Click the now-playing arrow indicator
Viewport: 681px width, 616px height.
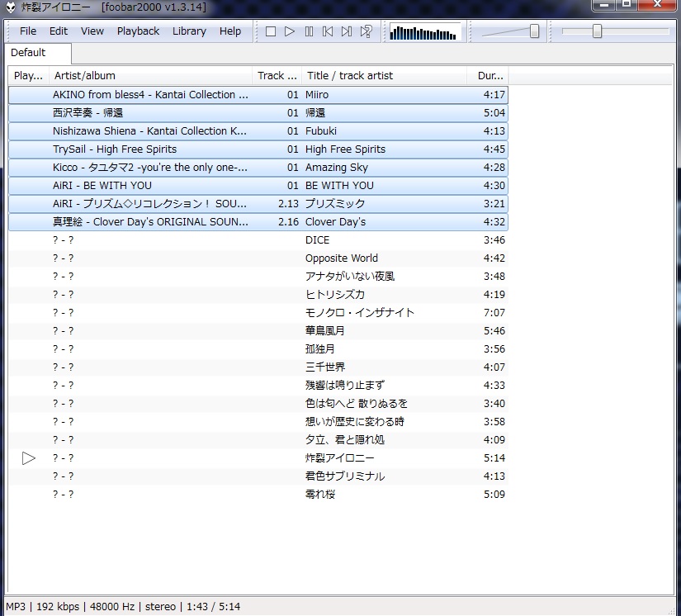pos(28,458)
